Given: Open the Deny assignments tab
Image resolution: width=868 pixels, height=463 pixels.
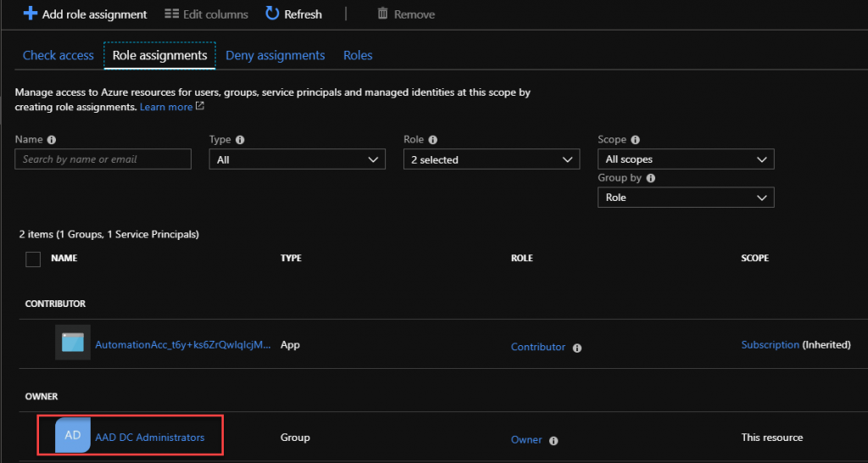Looking at the screenshot, I should (x=275, y=55).
